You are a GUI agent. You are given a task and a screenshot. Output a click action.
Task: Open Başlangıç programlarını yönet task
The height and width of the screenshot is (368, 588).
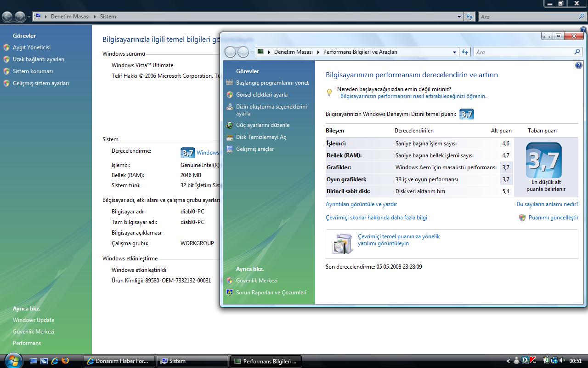pos(272,83)
